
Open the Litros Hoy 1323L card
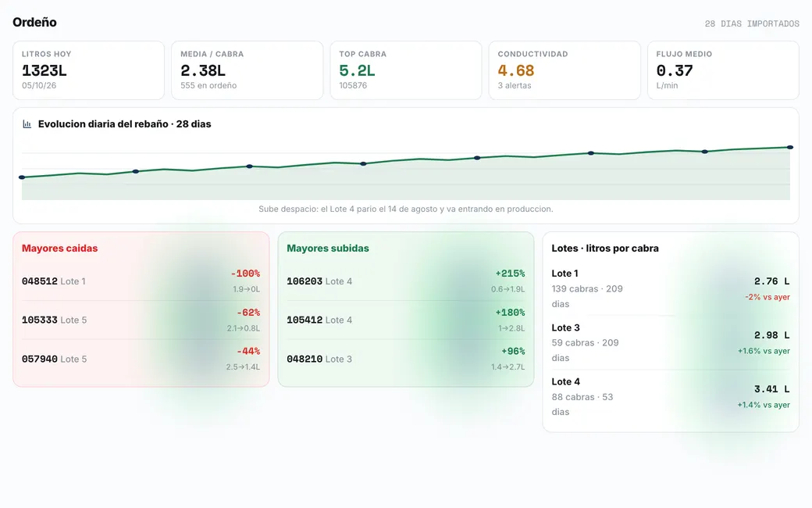(88, 70)
